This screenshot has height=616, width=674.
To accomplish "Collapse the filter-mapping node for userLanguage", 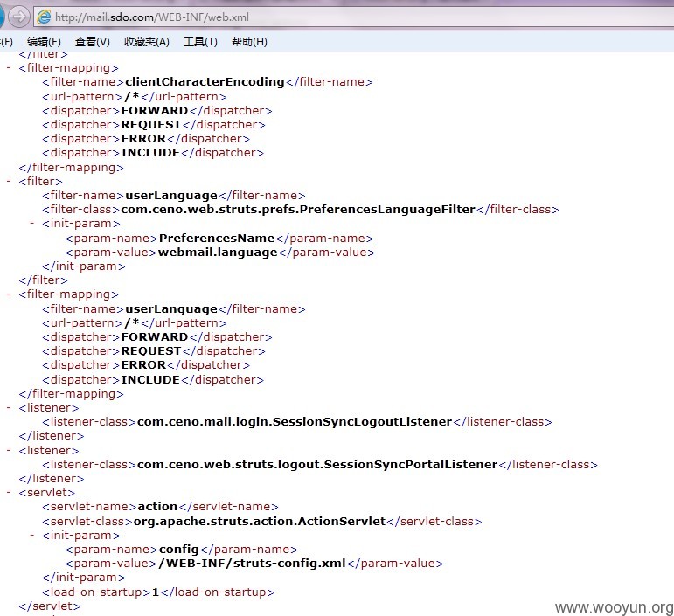I will pyautogui.click(x=9, y=294).
